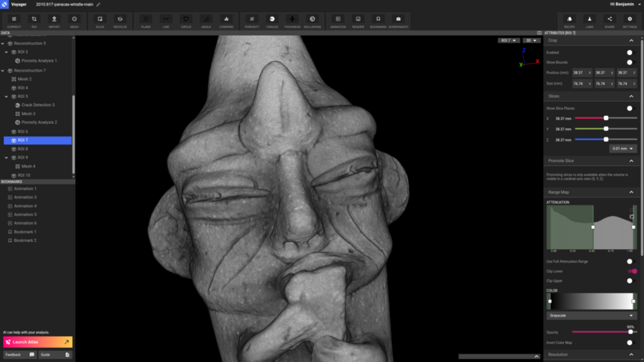
Task: Collapse the Promote Slice section
Action: click(631, 161)
